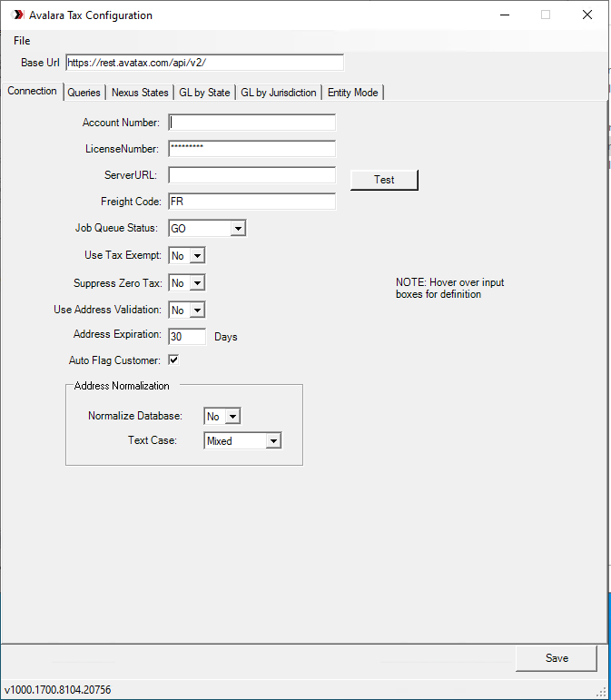The image size is (611, 700).
Task: Switch to the Nexus States tab
Action: pos(140,93)
